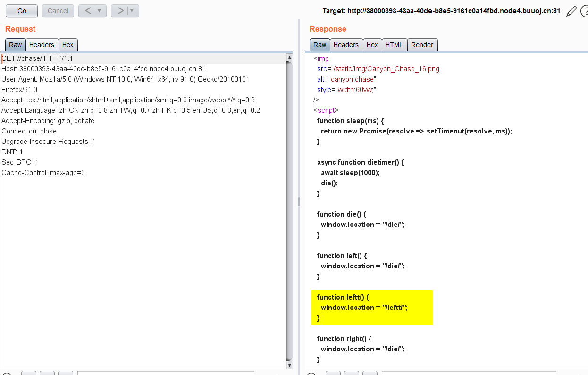This screenshot has width=588, height=375.
Task: Click the pencil icon to edit target
Action: (571, 11)
